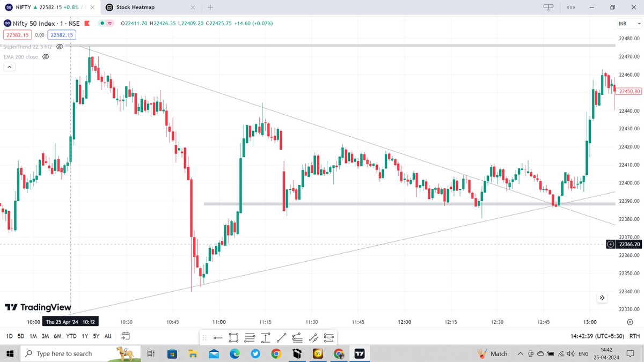This screenshot has height=362, width=644.
Task: Click the red sell price 22582.15 button
Action: tap(17, 34)
